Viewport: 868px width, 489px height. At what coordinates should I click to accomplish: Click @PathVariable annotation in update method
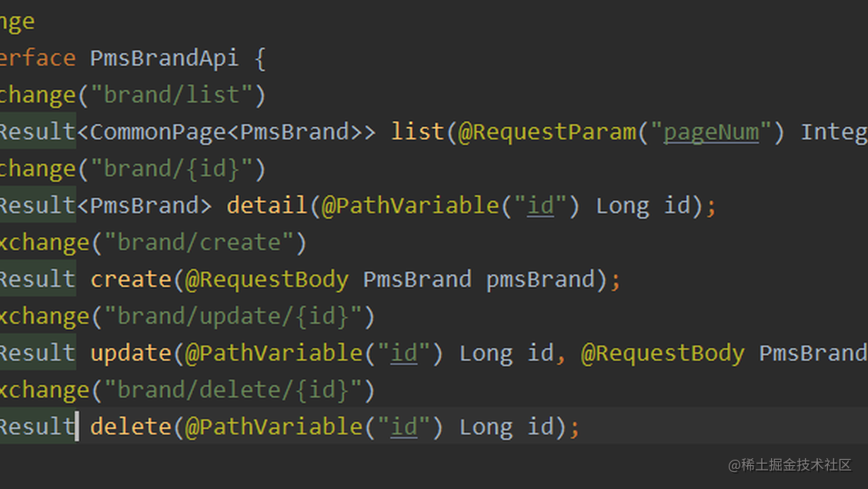click(x=273, y=353)
